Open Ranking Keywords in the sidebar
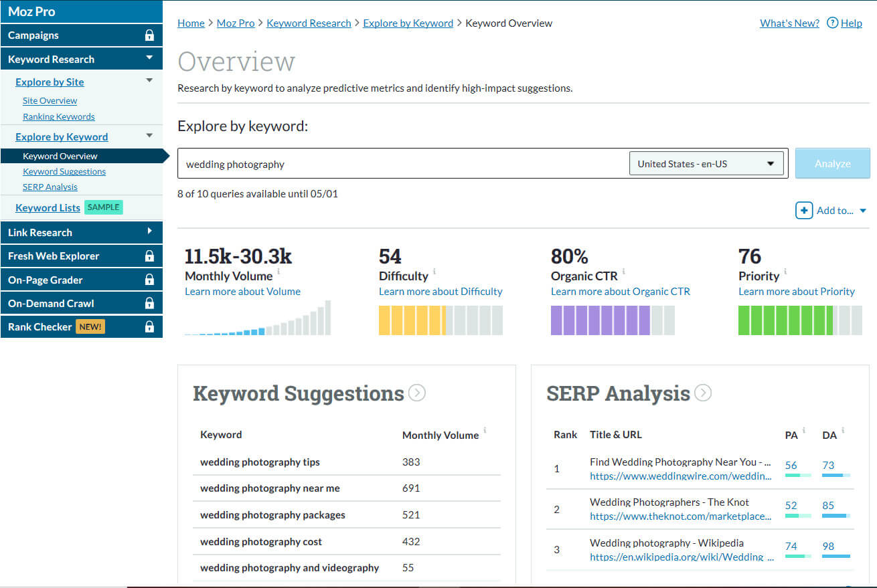 click(x=59, y=116)
